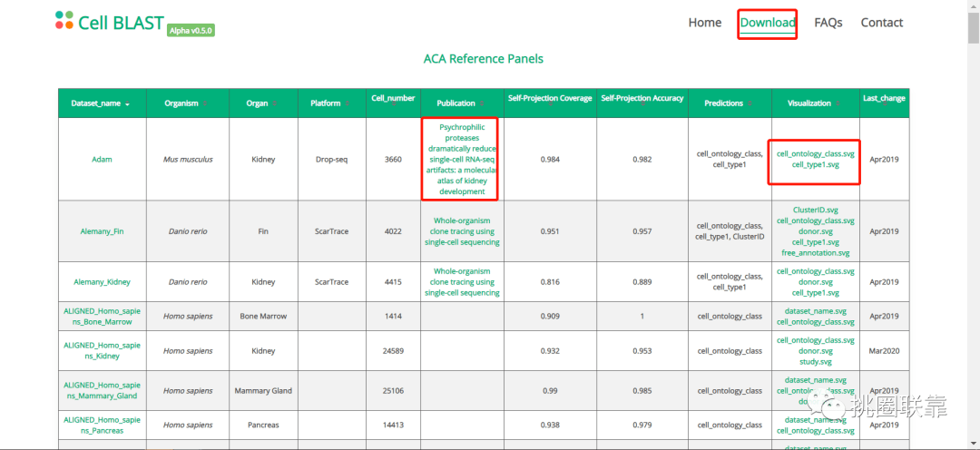Open the Adam dataset link
Viewport: 980px width, 450px height.
coord(102,160)
